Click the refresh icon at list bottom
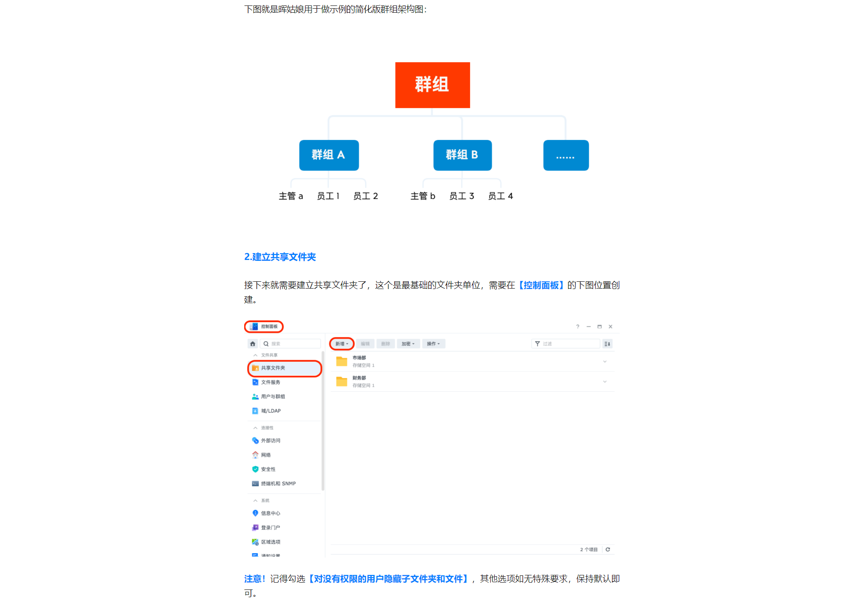868x604 pixels. pyautogui.click(x=607, y=549)
